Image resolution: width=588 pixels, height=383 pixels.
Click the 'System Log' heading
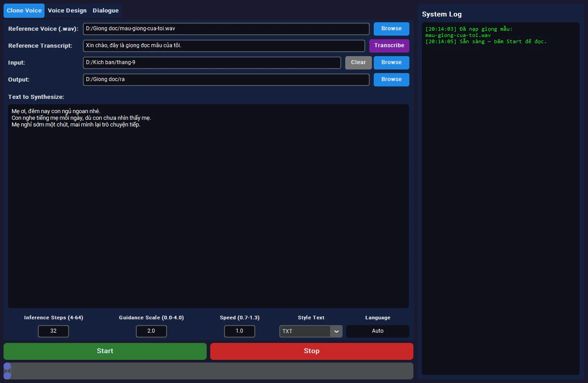click(442, 14)
